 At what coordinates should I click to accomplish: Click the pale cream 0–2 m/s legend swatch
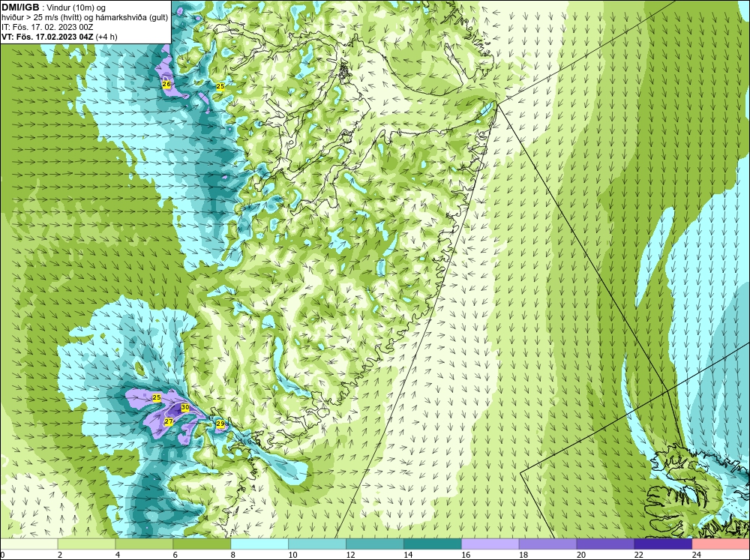click(x=29, y=544)
